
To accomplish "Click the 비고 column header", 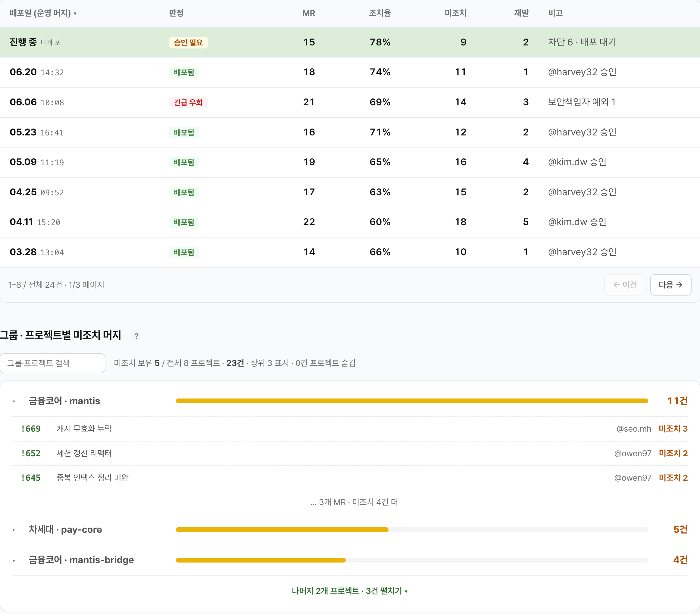I will (x=555, y=13).
